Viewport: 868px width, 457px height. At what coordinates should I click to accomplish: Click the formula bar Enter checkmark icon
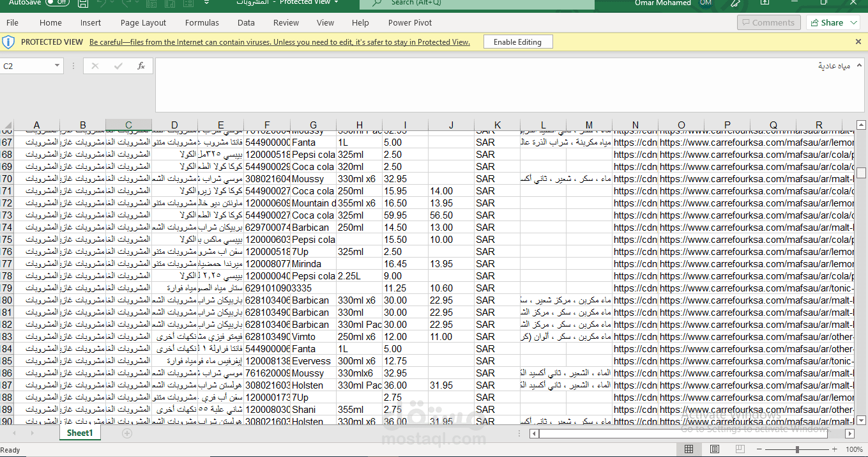tap(118, 66)
